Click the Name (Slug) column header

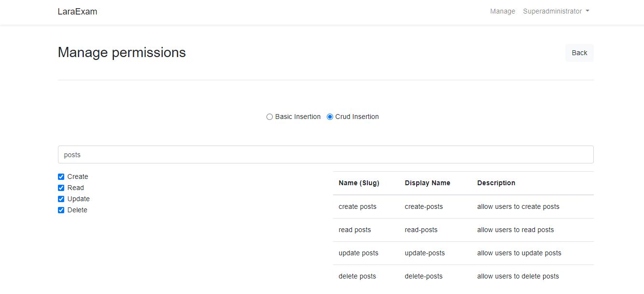359,183
